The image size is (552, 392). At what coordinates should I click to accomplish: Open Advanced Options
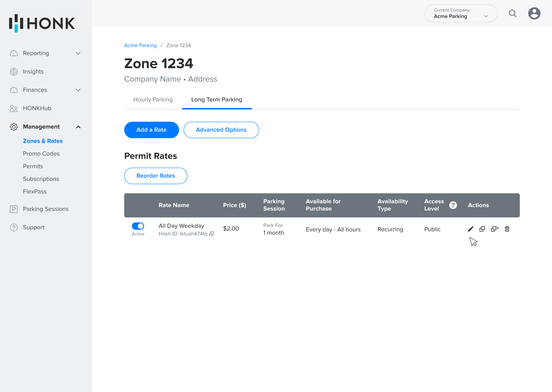coord(221,130)
